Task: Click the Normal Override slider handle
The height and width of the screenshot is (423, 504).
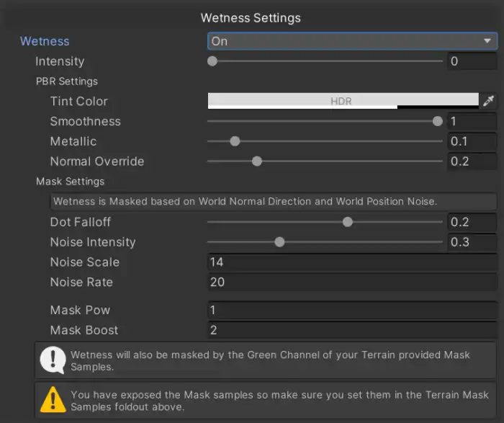Action: pos(257,161)
